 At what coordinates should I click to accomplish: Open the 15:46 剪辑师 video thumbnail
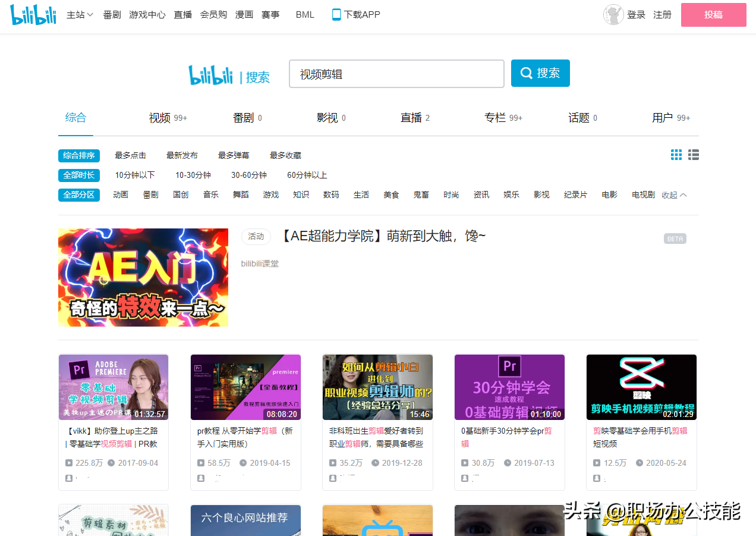click(377, 387)
